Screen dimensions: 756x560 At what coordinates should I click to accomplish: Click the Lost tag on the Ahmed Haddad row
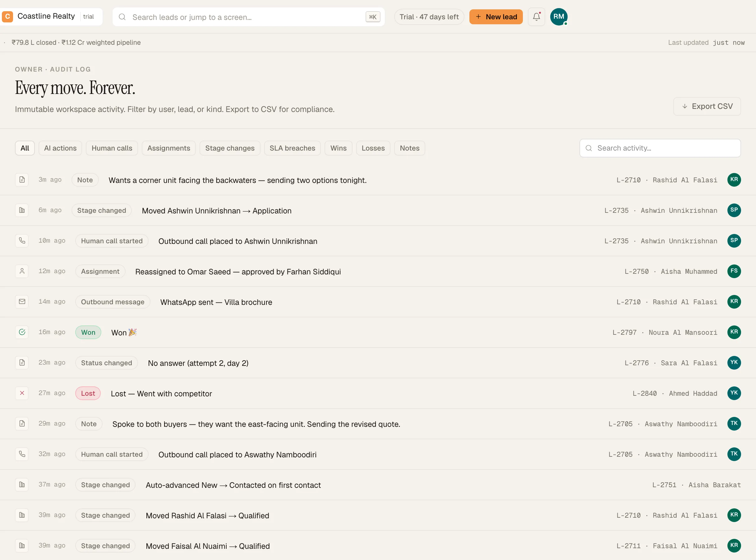click(88, 393)
